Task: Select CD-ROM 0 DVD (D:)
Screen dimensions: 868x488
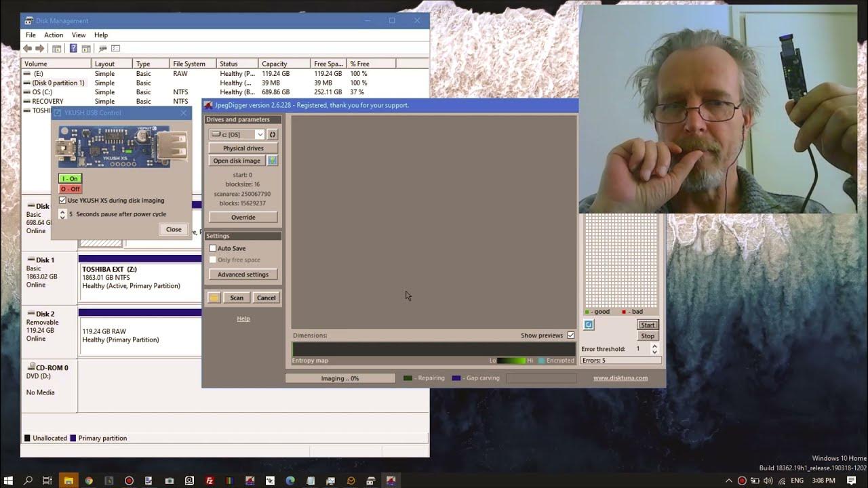Action: tap(50, 386)
